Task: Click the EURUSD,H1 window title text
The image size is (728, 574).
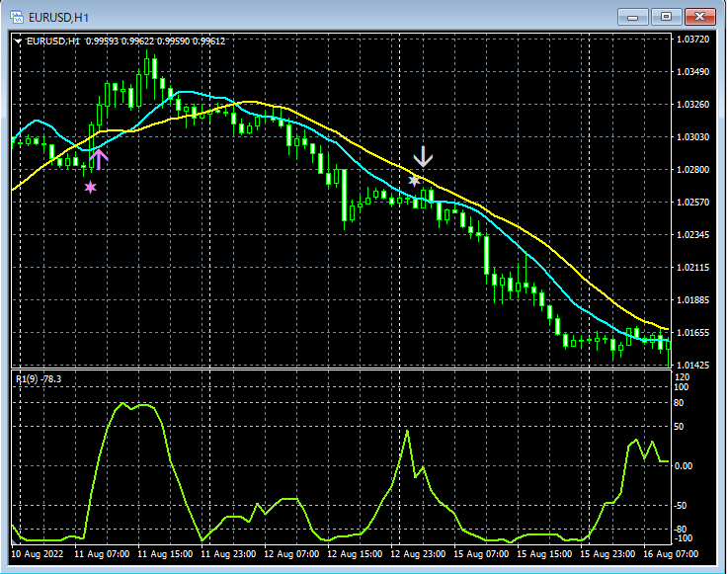Action: pos(58,18)
